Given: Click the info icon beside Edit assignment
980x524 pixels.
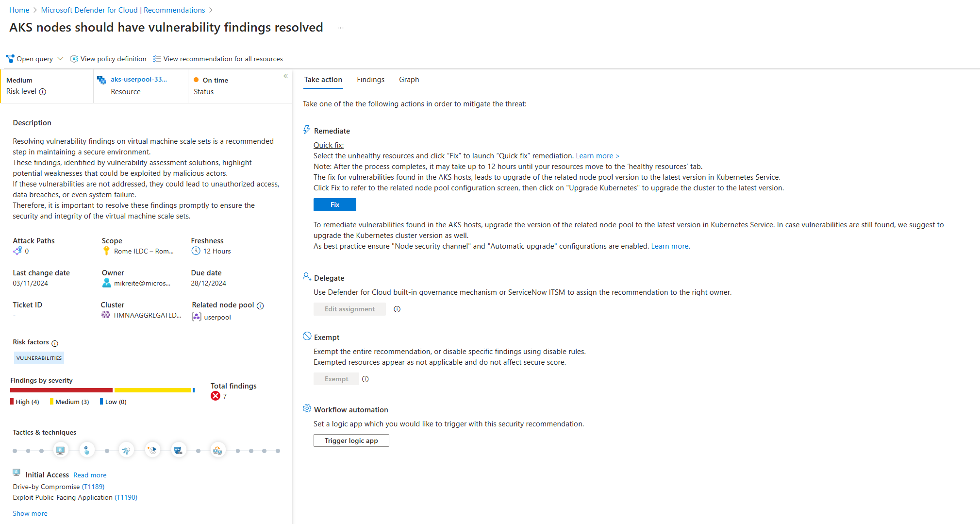Looking at the screenshot, I should [397, 309].
